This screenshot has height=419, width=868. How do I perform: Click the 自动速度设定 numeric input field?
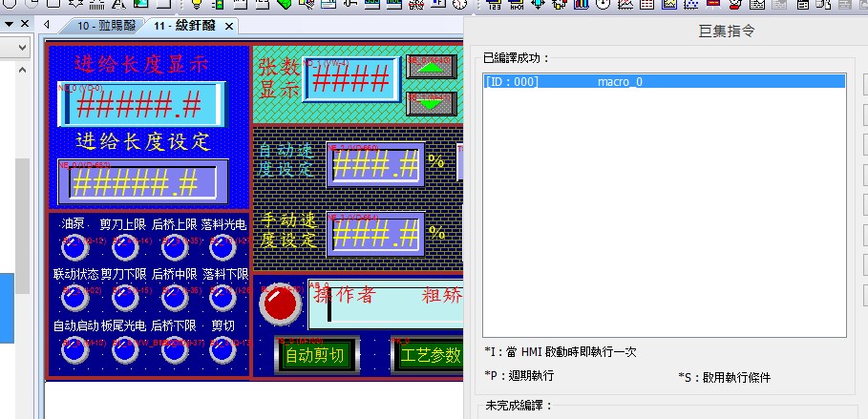pos(375,164)
